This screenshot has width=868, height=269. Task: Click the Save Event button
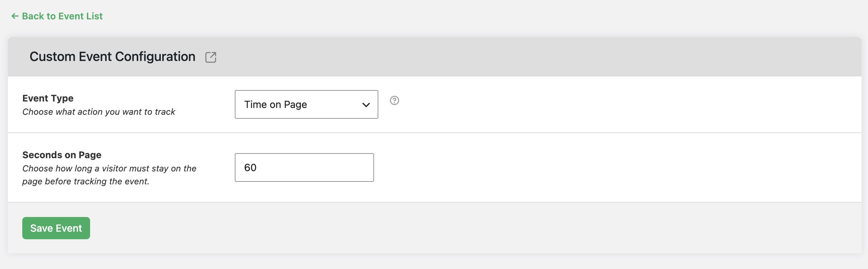pos(56,228)
